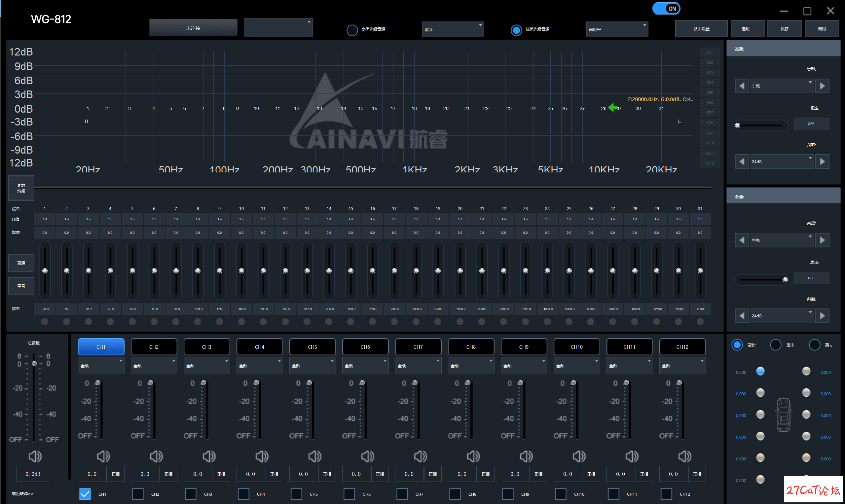Open CH1 全频 range dropdown
Screen dimensions: 845x504
click(101, 365)
